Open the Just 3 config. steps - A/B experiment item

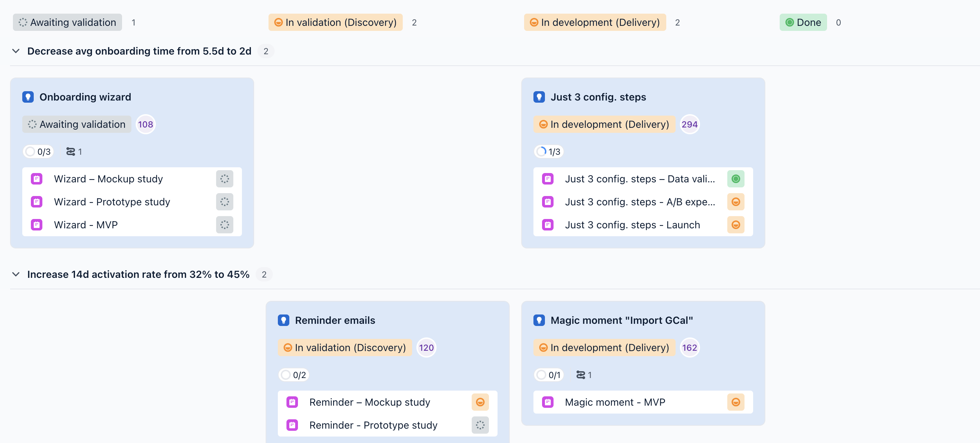639,202
